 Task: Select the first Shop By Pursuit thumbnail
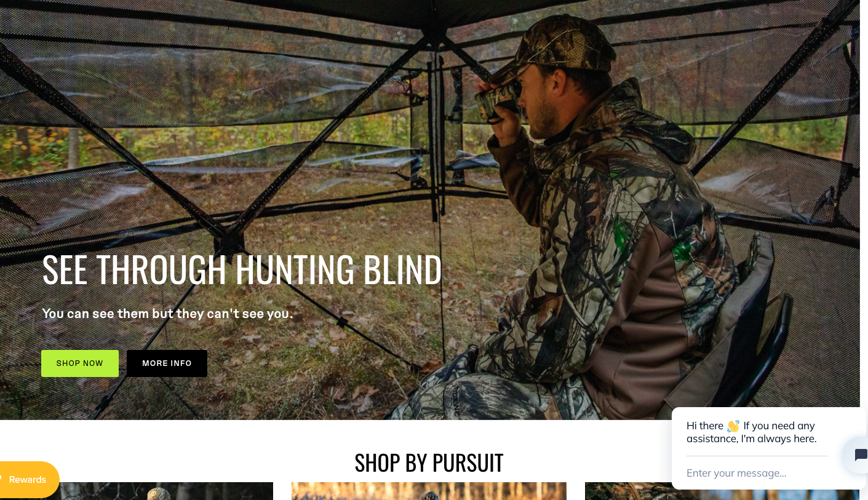click(x=136, y=491)
